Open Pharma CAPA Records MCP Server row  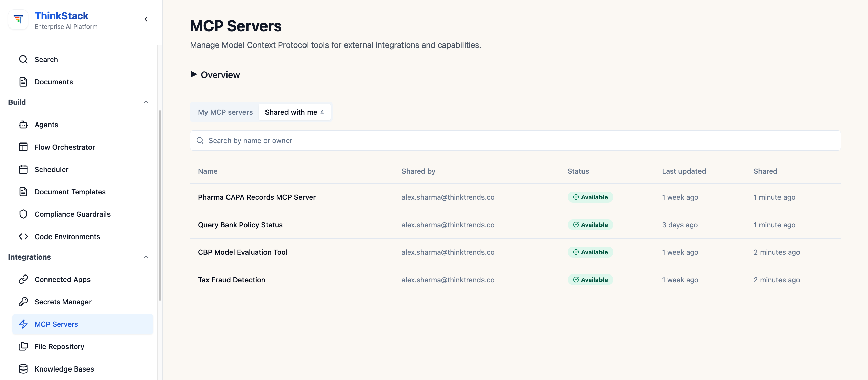pyautogui.click(x=515, y=197)
